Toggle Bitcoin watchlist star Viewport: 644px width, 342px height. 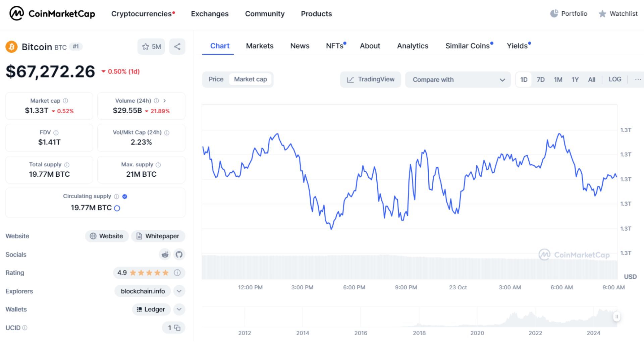(x=145, y=47)
